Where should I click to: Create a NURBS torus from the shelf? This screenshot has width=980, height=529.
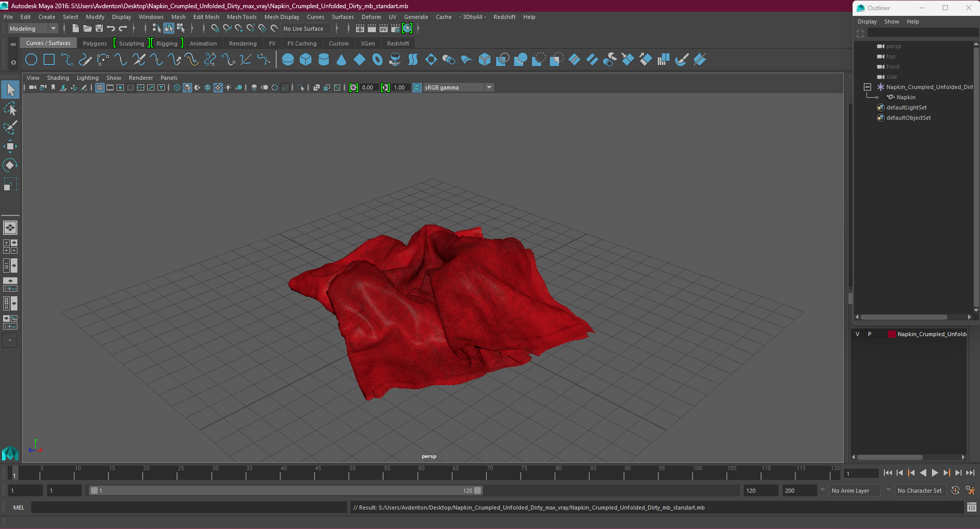pyautogui.click(x=377, y=60)
